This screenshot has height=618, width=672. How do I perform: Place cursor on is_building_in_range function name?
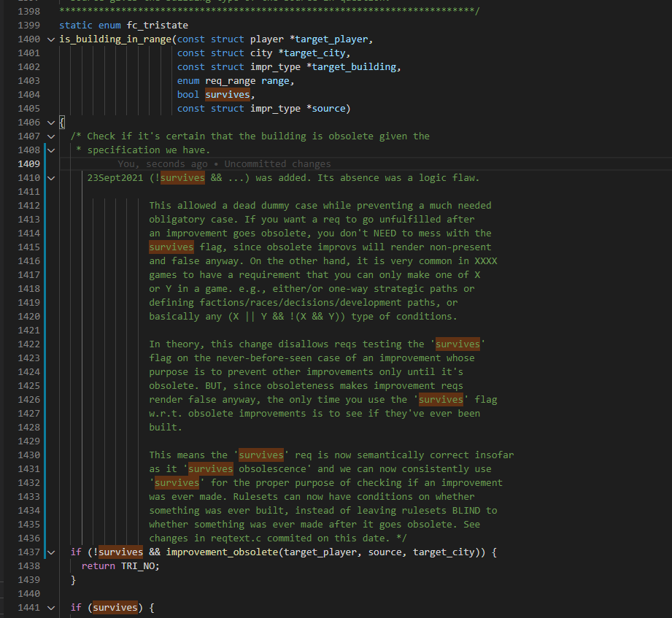pyautogui.click(x=115, y=39)
